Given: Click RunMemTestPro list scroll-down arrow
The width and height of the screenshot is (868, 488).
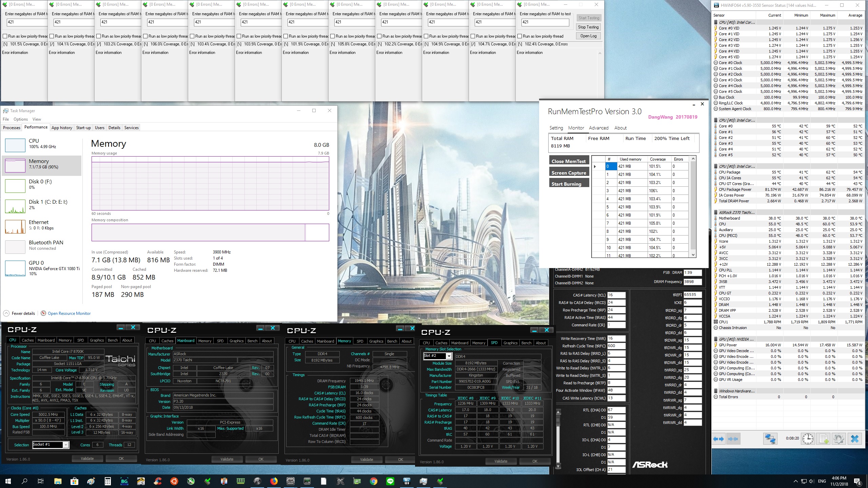Looking at the screenshot, I should click(693, 255).
